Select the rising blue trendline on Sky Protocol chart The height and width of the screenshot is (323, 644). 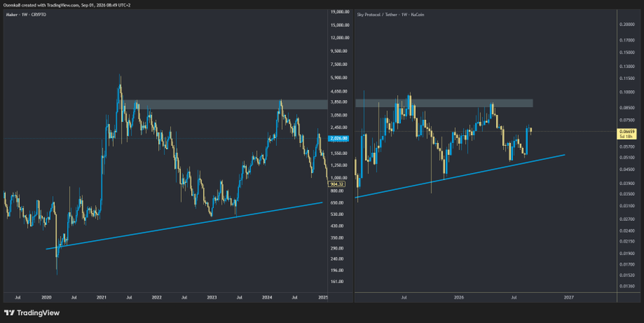(x=459, y=177)
